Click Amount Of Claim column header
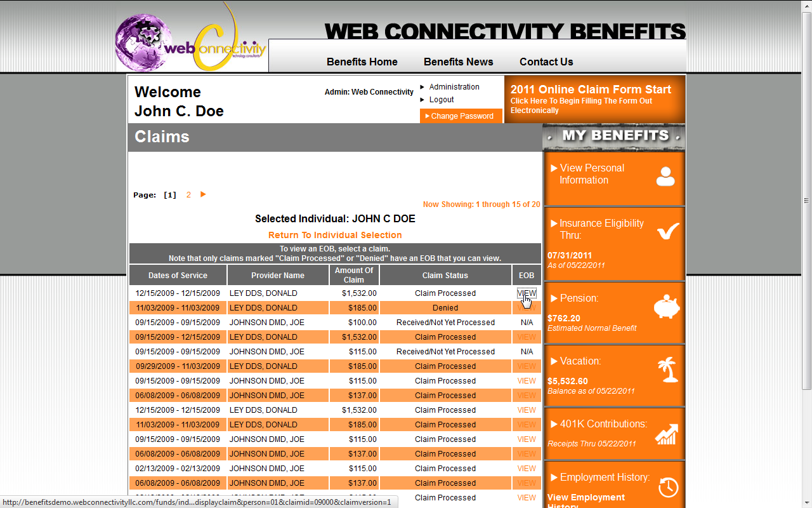This screenshot has width=812, height=508. 354,275
